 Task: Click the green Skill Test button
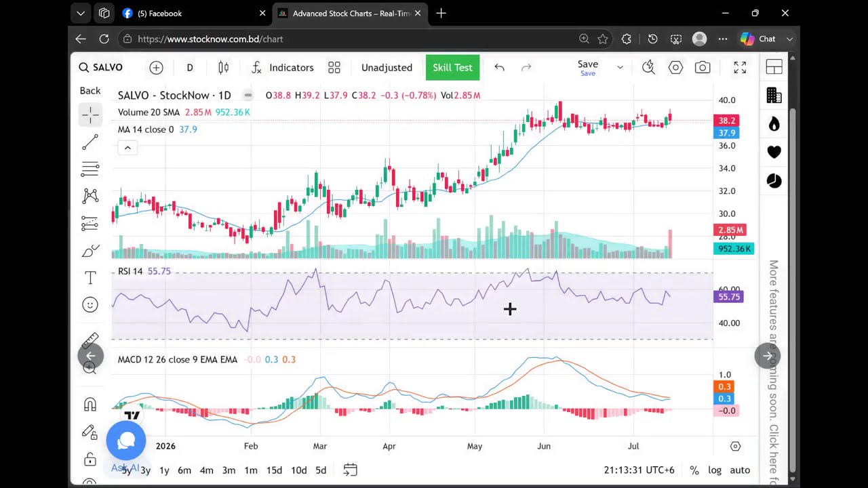coord(452,67)
